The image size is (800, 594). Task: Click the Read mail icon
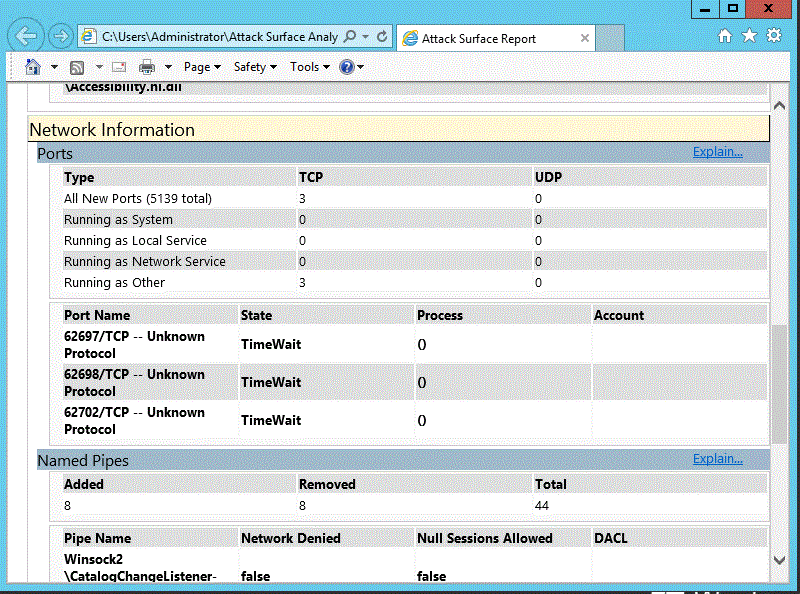click(118, 67)
